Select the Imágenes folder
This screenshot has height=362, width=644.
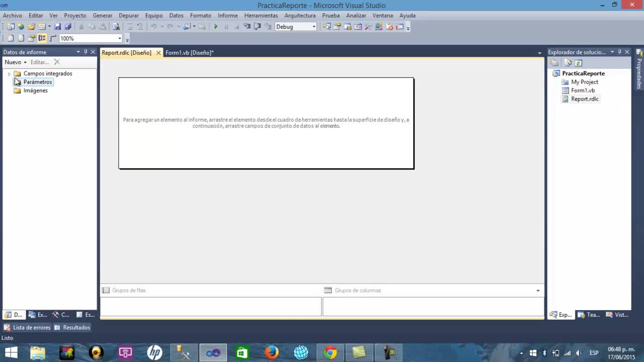[35, 90]
